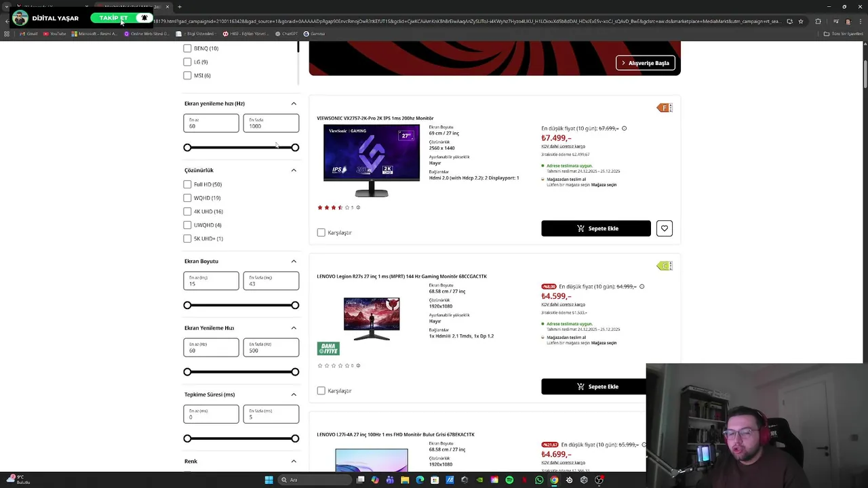Open Spotify from taskbar
Image resolution: width=868 pixels, height=488 pixels.
tap(509, 480)
